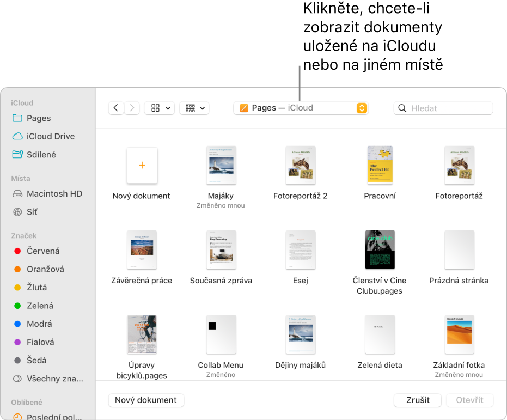Click the Esej file name label
Viewport: 507px width, 420px height.
(301, 281)
